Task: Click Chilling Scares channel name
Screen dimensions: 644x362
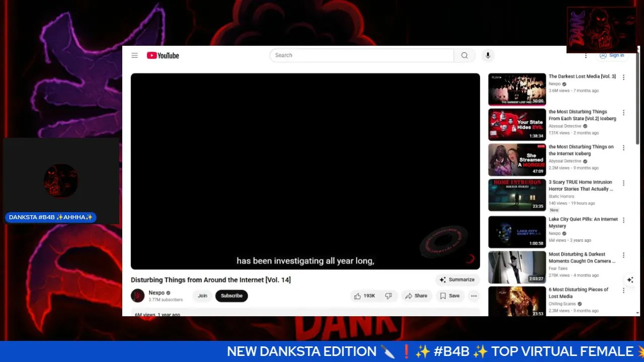Action: pyautogui.click(x=562, y=304)
